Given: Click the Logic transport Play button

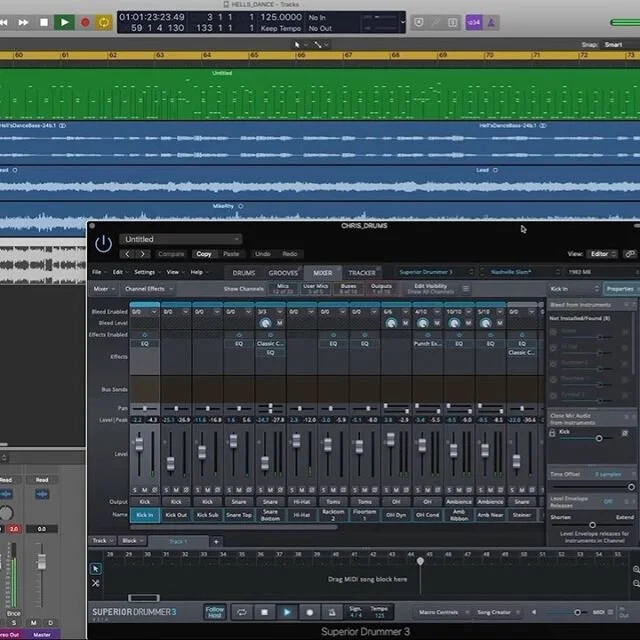Looking at the screenshot, I should pos(64,22).
